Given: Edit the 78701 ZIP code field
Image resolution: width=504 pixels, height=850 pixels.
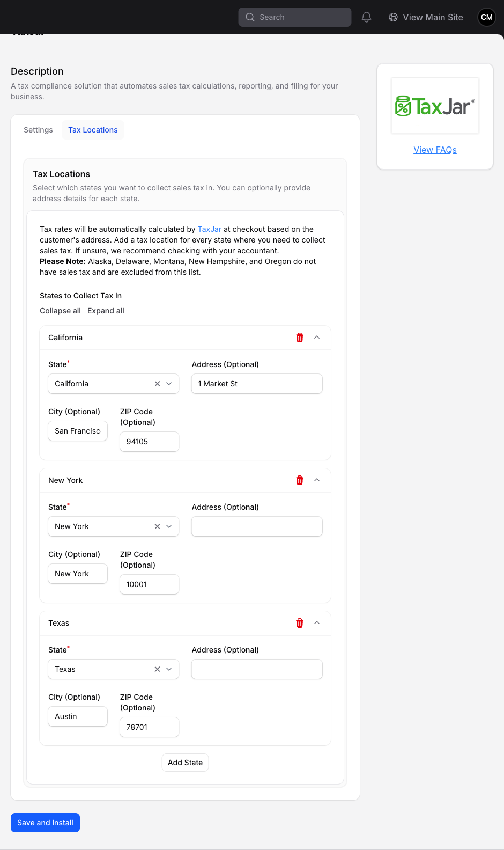Looking at the screenshot, I should coord(149,727).
